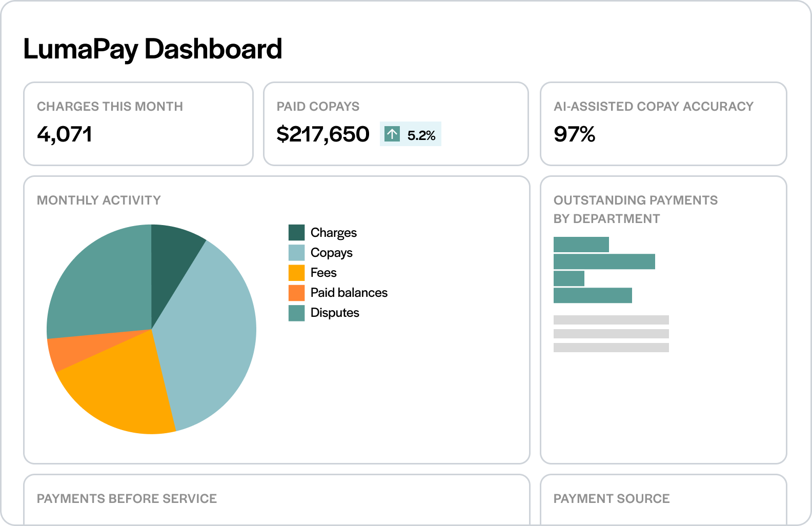
Task: Click the Fees legend color swatch
Action: point(296,273)
